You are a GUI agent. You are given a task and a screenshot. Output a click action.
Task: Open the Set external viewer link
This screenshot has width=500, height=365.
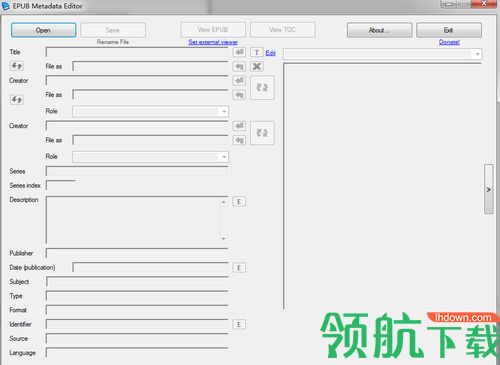[x=213, y=42]
